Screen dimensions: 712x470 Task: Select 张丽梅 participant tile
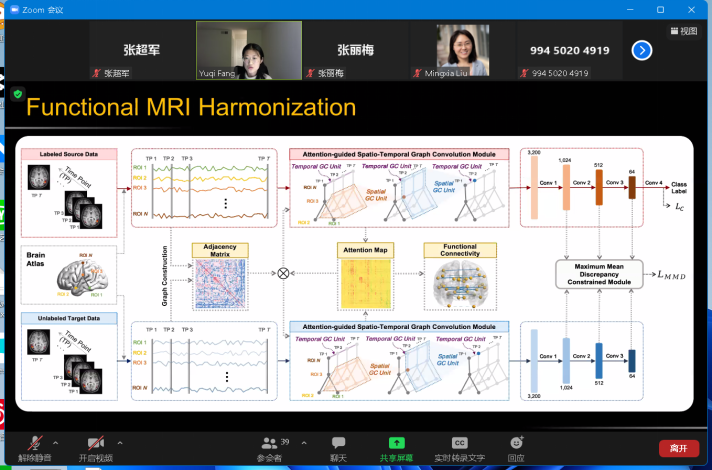[356, 51]
